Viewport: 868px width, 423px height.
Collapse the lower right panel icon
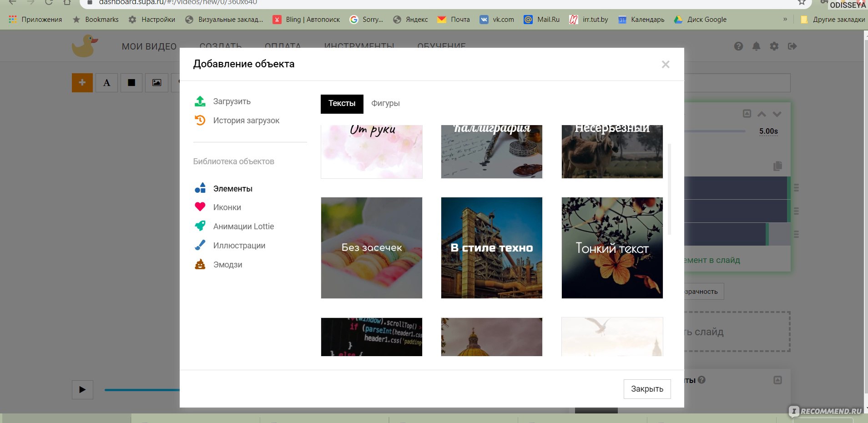[777, 380]
